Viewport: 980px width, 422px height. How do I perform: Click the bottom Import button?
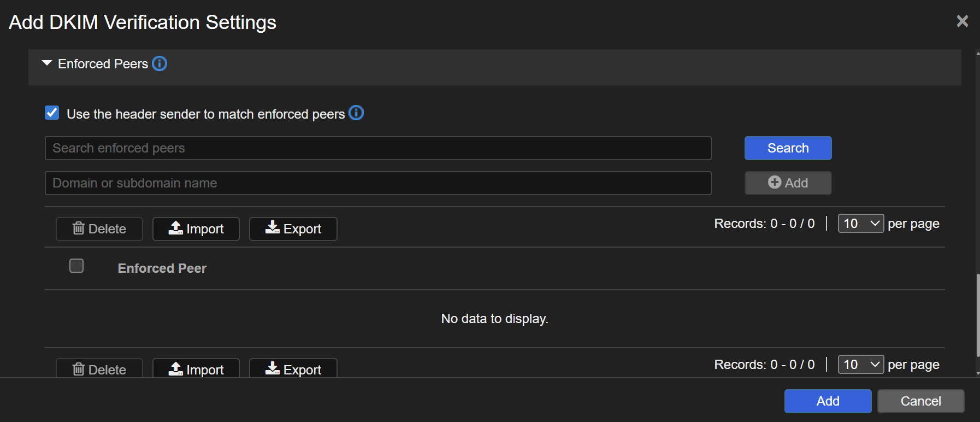[x=196, y=369]
